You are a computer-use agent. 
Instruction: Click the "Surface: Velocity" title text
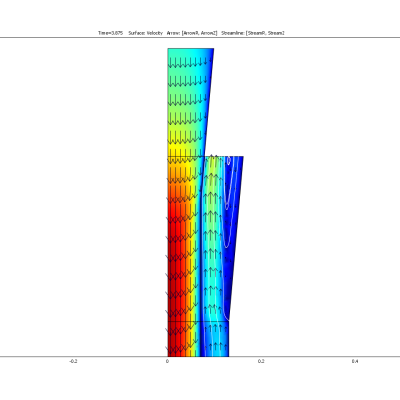pyautogui.click(x=146, y=33)
